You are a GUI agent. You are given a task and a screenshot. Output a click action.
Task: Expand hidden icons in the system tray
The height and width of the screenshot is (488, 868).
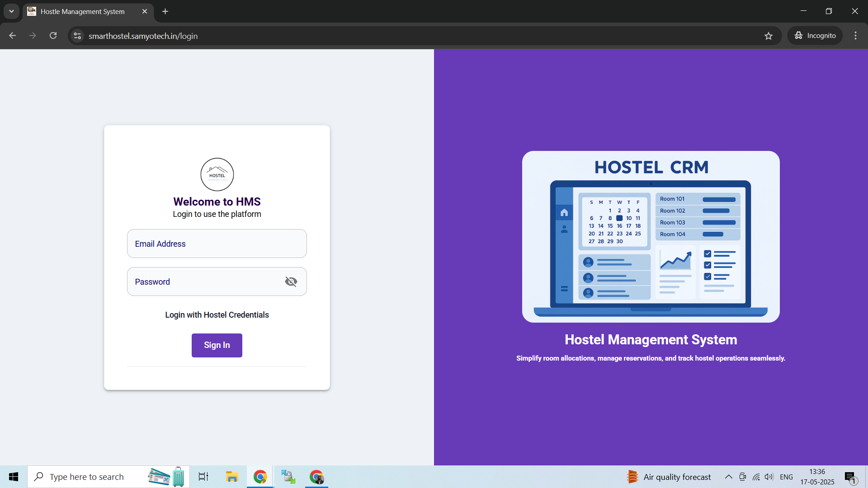(728, 477)
